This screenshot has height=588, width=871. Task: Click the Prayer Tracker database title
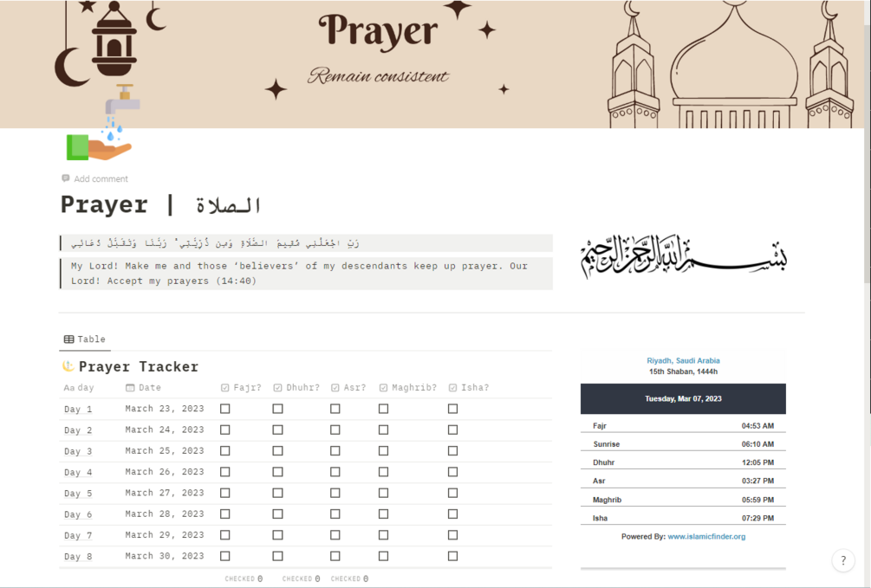[x=139, y=366]
